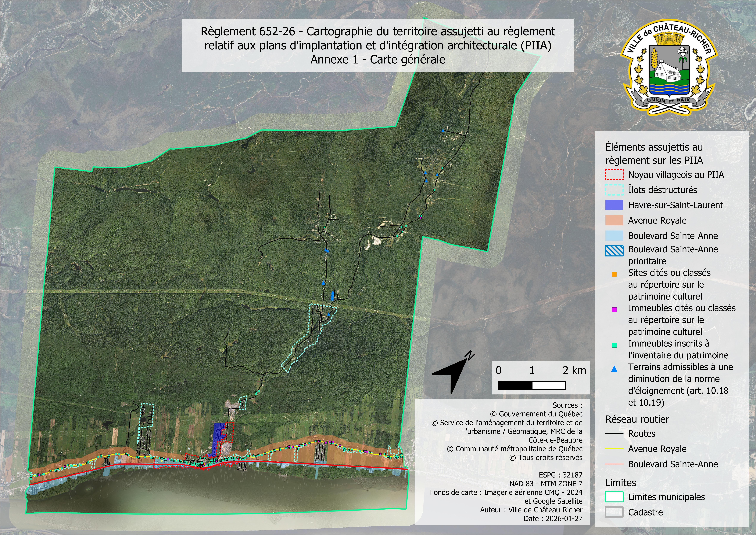This screenshot has height=535, width=756.
Task: Click the 'Immeubles inscrits à l'inventaire' legend label
Action: coord(678,349)
